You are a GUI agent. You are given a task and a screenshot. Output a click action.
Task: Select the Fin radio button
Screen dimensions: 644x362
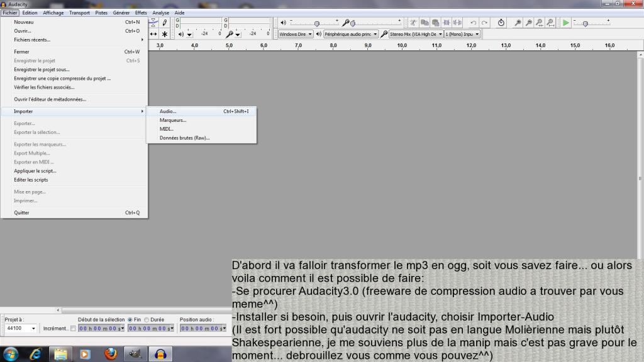point(130,320)
